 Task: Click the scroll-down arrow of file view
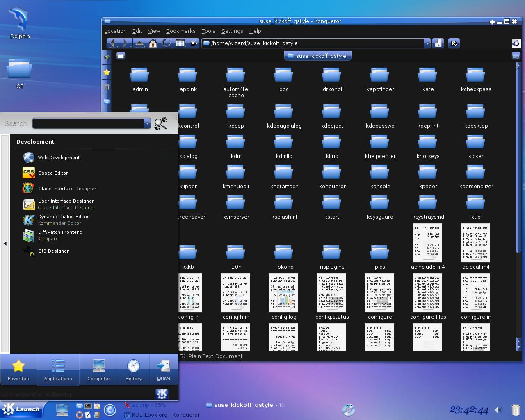(x=518, y=348)
